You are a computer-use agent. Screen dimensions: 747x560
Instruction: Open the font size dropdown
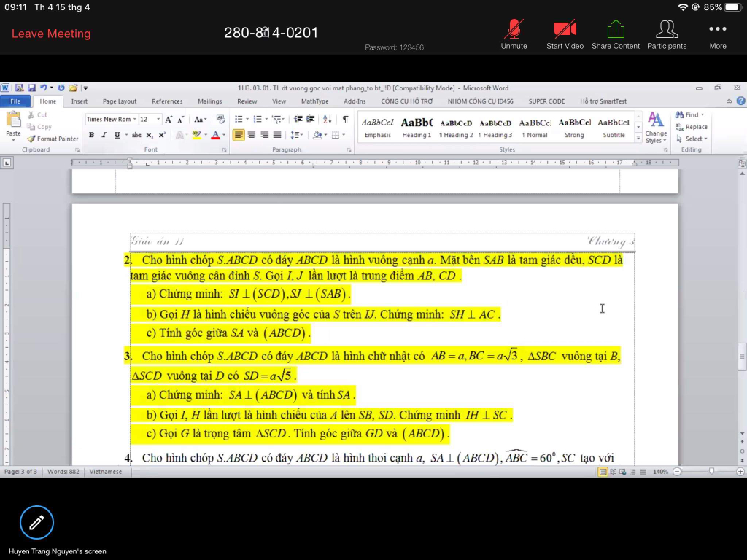pos(158,119)
